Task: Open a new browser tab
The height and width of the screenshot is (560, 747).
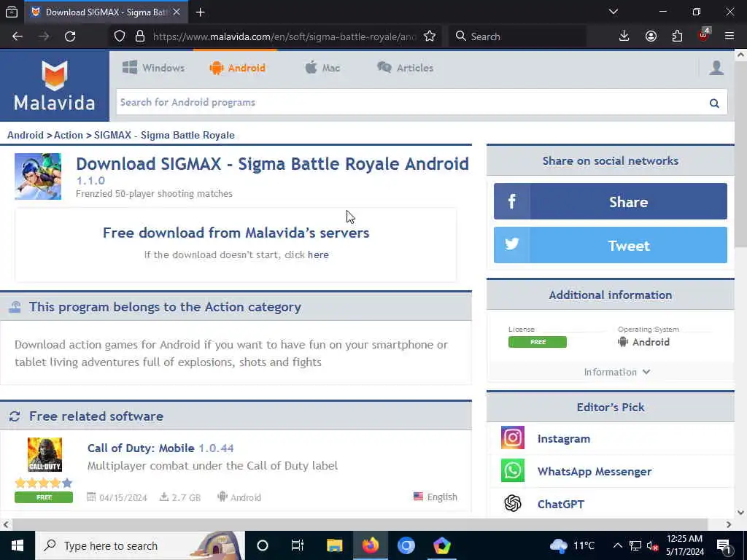Action: (200, 12)
